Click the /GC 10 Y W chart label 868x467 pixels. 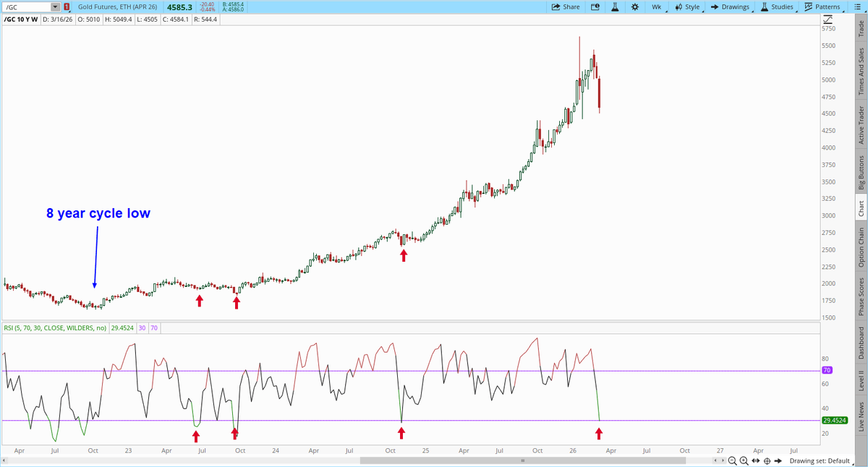(x=21, y=20)
